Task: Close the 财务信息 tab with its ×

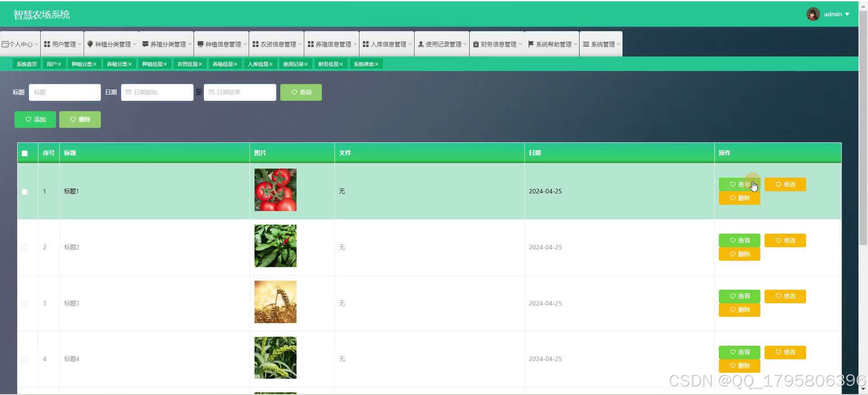Action: pos(341,64)
